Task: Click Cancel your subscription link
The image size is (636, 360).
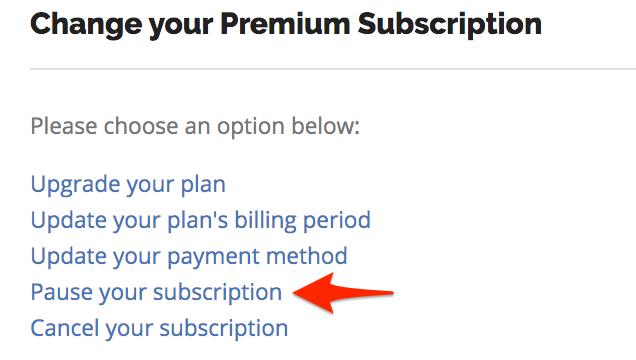Action: [159, 328]
